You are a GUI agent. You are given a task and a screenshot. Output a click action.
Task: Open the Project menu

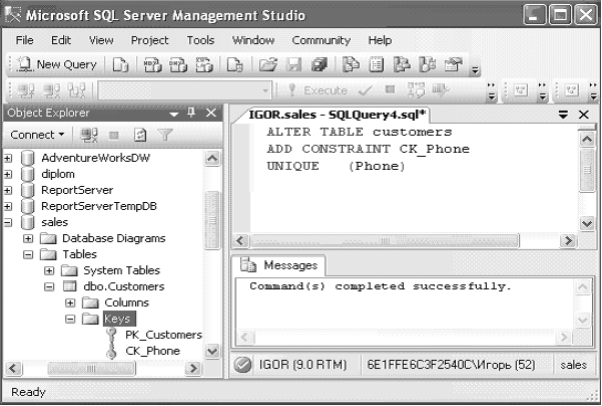[149, 40]
